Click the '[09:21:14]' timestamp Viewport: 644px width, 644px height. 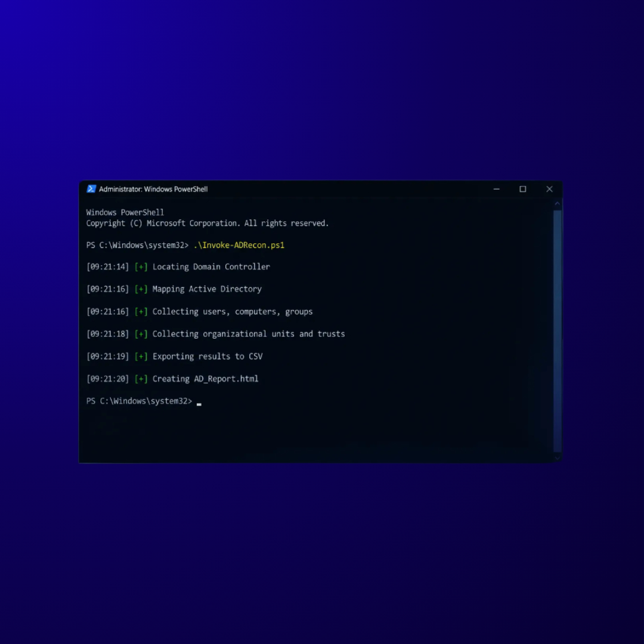click(107, 267)
